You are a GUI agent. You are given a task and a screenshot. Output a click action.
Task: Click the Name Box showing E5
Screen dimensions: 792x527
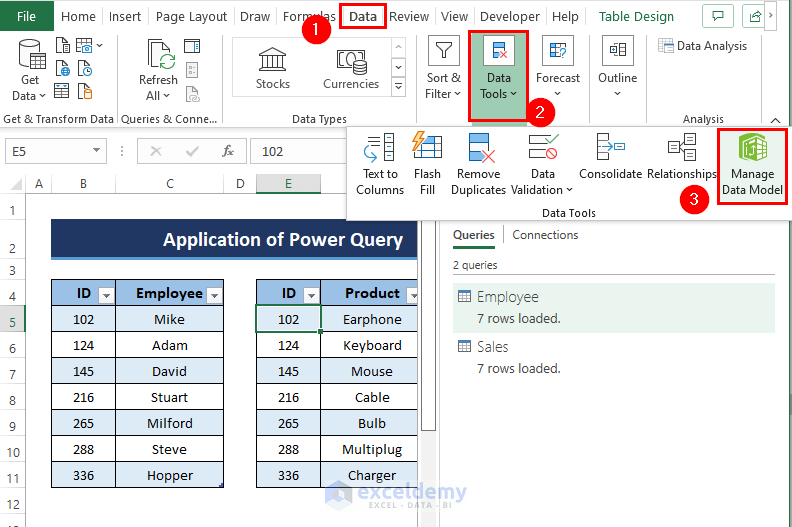48,151
